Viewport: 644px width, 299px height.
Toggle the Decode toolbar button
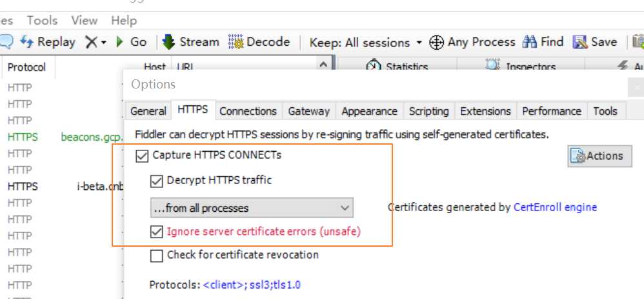point(259,42)
